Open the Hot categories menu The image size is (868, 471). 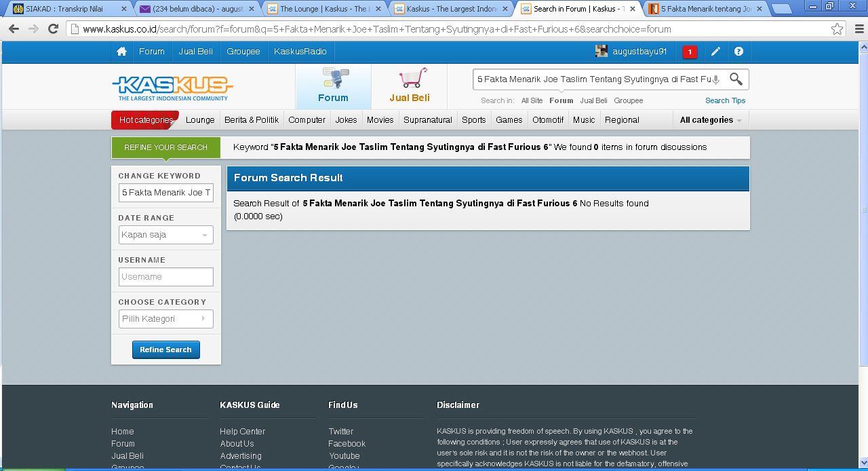pyautogui.click(x=145, y=120)
